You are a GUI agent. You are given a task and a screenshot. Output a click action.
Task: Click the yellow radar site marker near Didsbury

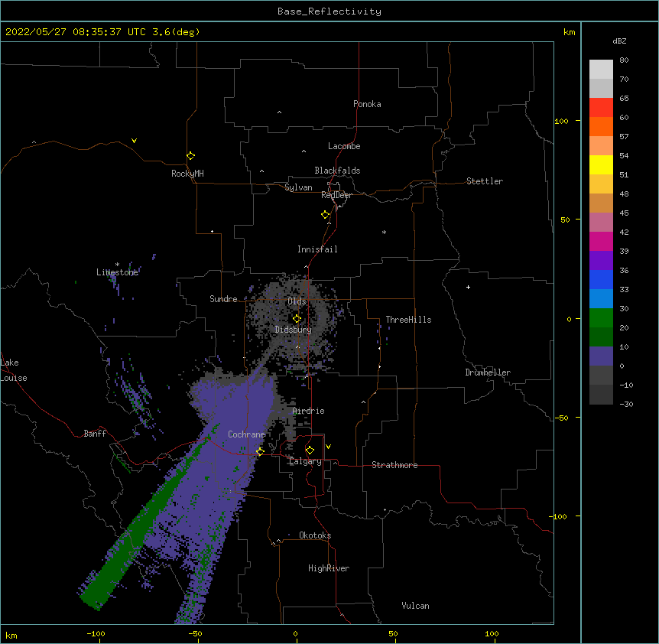coord(297,318)
